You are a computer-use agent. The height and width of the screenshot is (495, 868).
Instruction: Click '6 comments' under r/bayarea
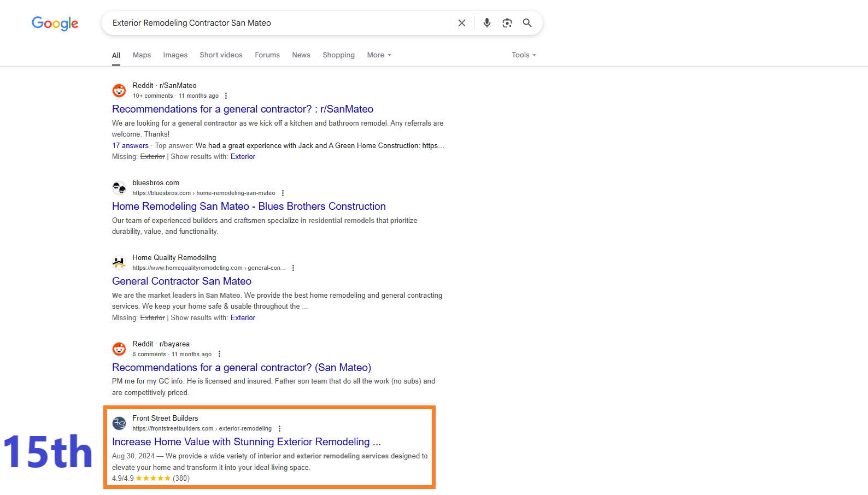point(149,355)
